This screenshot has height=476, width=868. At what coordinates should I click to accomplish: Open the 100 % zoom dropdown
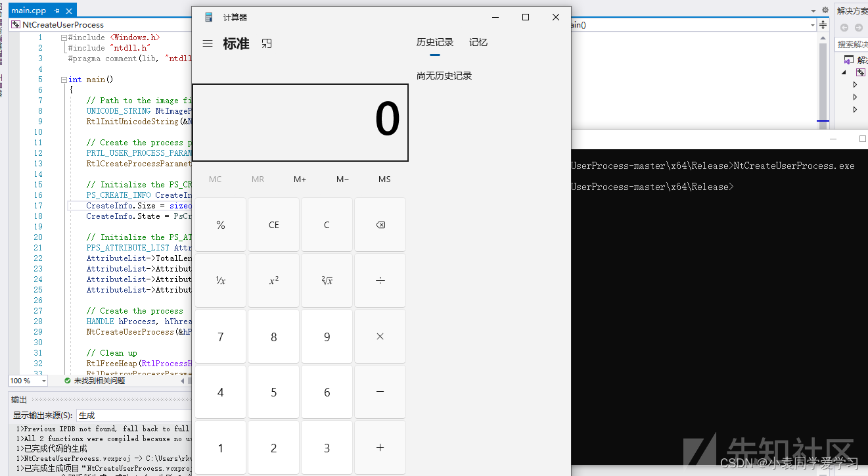(44, 381)
